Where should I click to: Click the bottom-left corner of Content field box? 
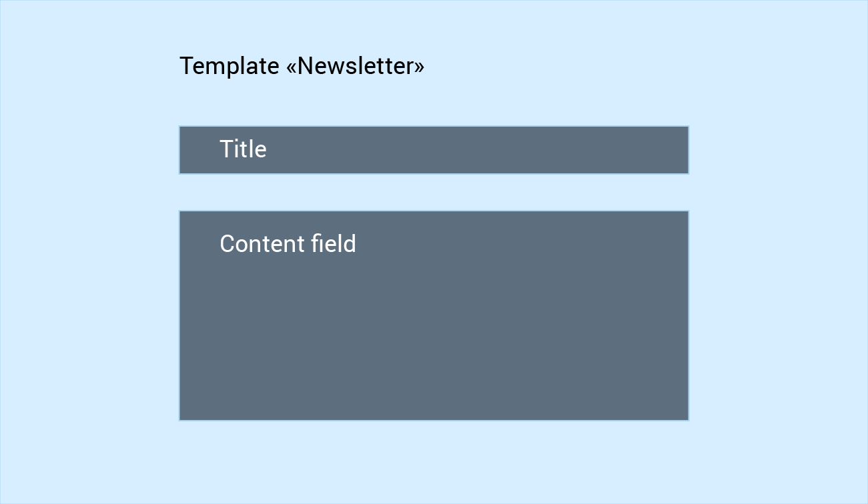tap(181, 419)
